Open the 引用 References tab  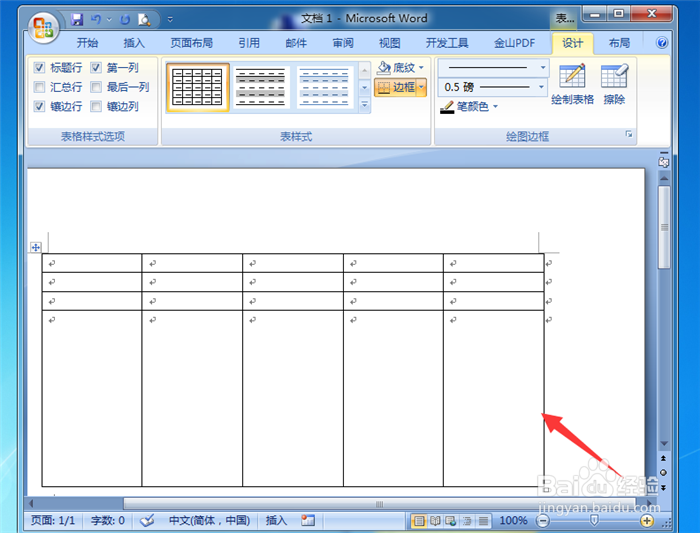[249, 43]
